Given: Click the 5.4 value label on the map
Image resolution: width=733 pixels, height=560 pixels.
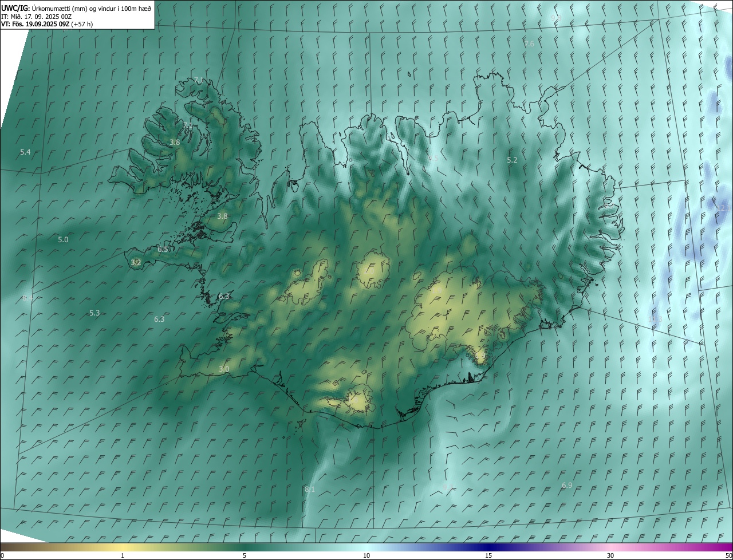Looking at the screenshot, I should click(x=25, y=152).
